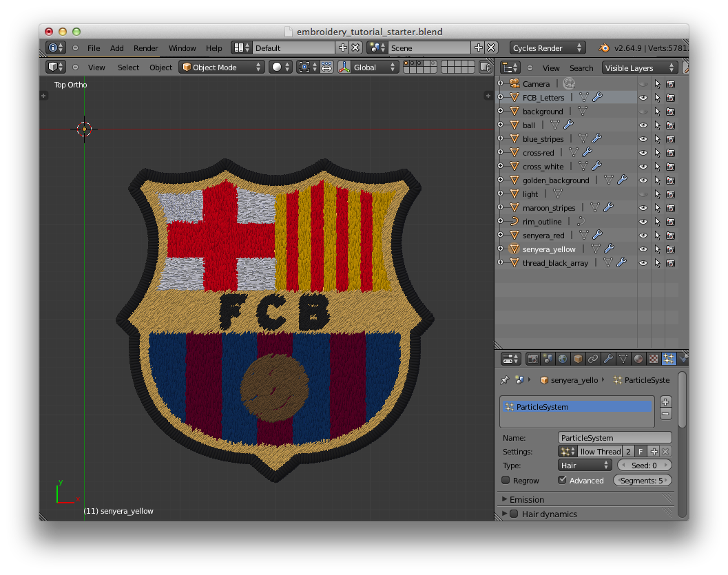Click the curve data icon on rim_outline row
The width and height of the screenshot is (728, 575).
581,221
